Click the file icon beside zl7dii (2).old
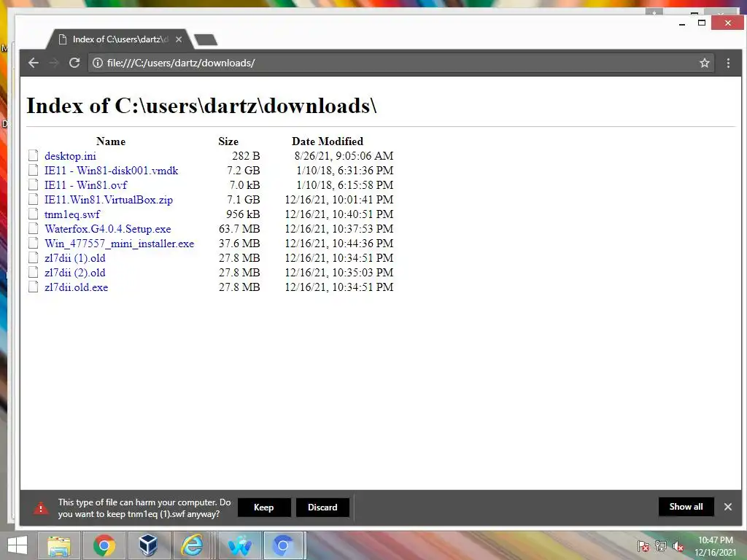747x560 pixels. coord(33,272)
